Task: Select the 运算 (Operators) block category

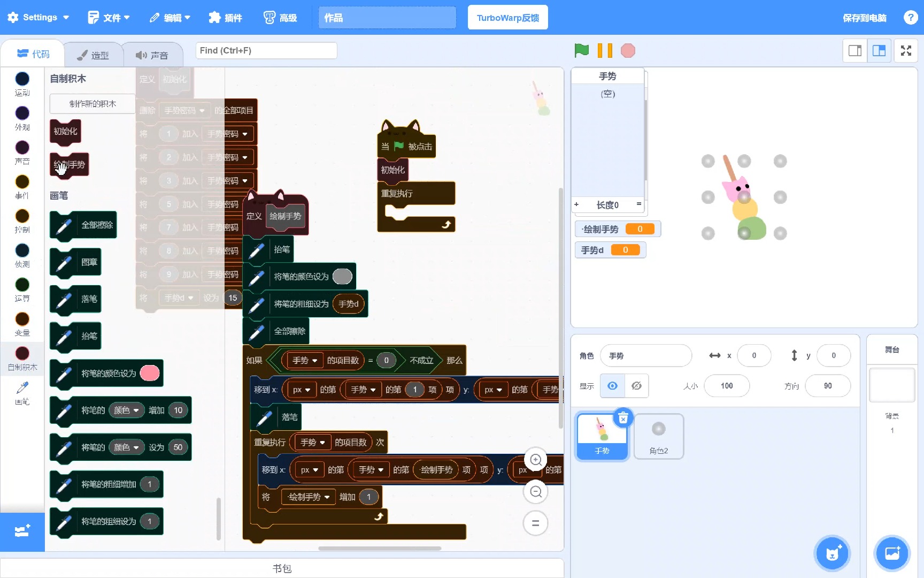Action: [22, 290]
